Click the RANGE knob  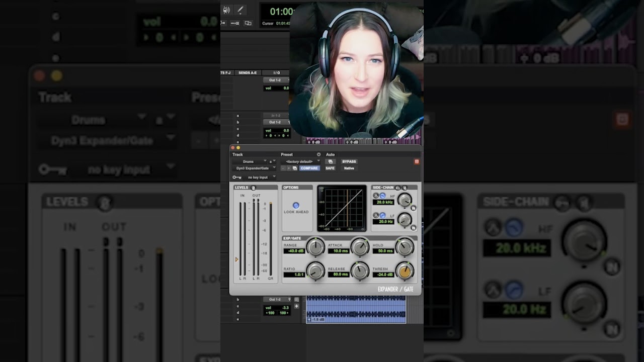315,247
